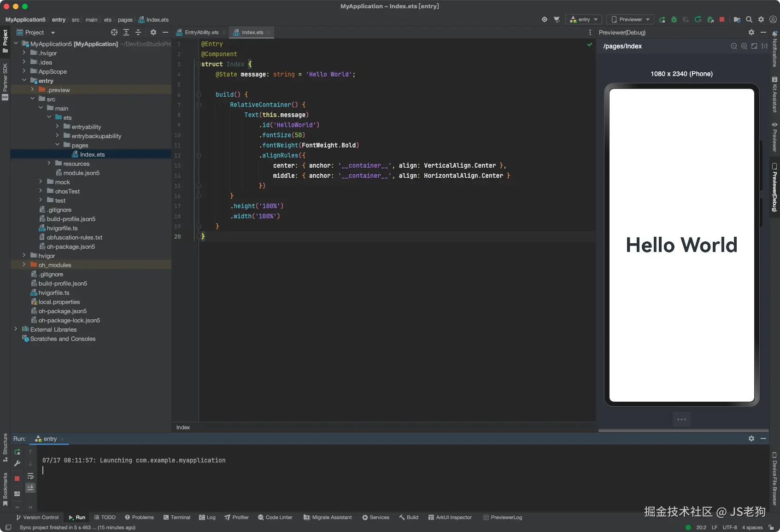Toggle previewer 1:1 actual size
The height and width of the screenshot is (532, 780).
[x=764, y=46]
